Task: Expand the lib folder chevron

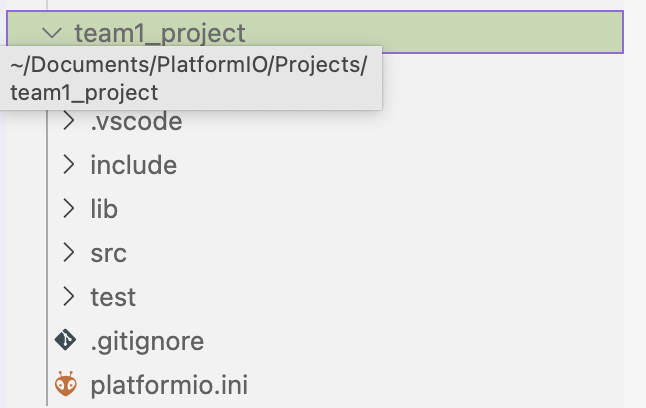Action: coord(69,209)
